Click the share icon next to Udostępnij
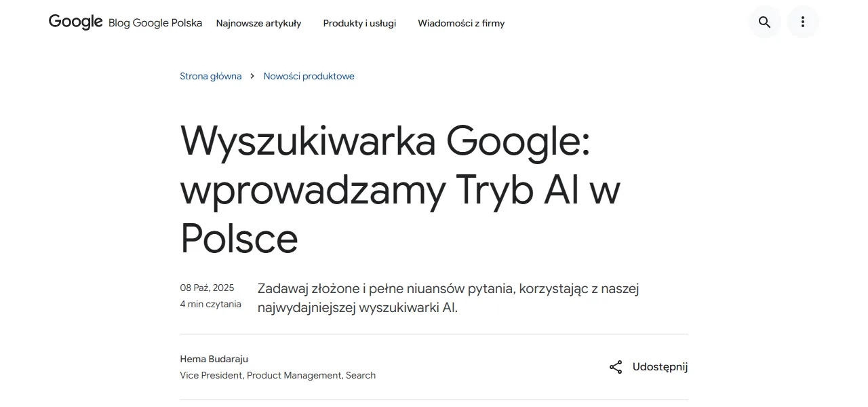The width and height of the screenshot is (868, 407). click(616, 367)
